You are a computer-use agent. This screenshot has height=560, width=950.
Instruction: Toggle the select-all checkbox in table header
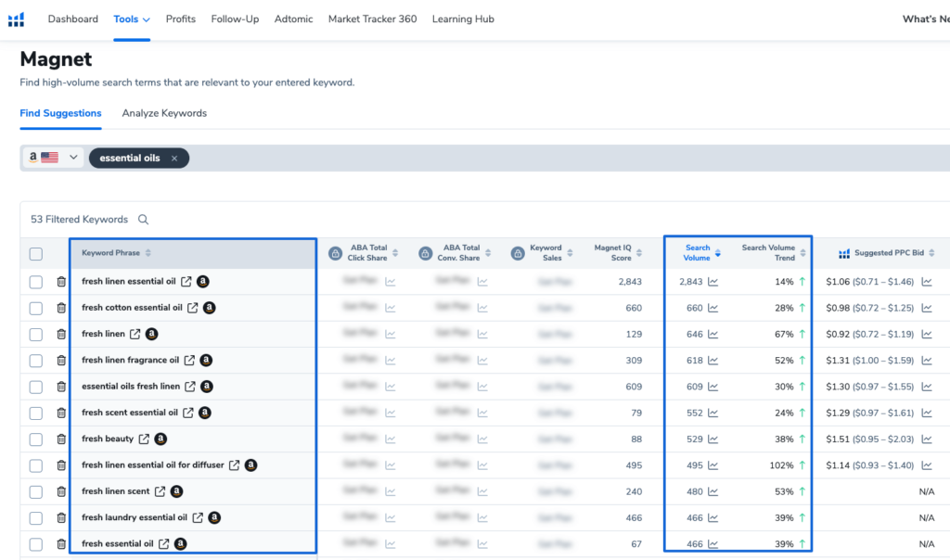tap(36, 254)
